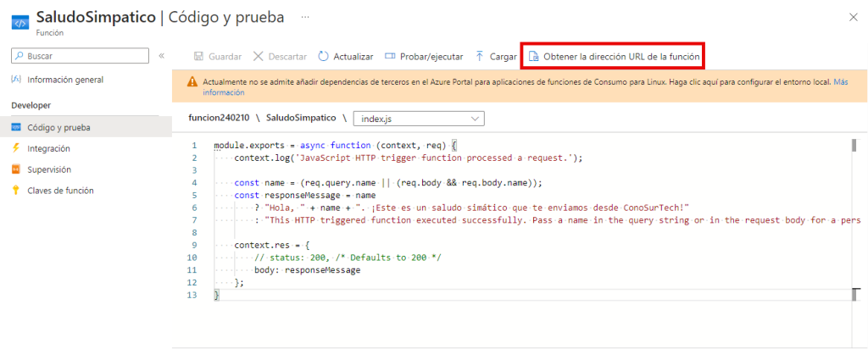
Task: Open the Supervisión menu entry
Action: click(49, 169)
